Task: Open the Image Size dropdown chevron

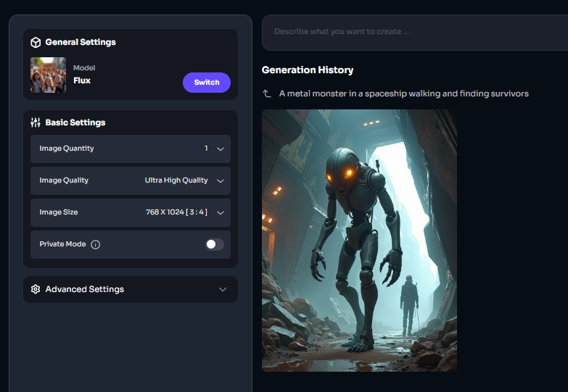Action: [x=221, y=212]
